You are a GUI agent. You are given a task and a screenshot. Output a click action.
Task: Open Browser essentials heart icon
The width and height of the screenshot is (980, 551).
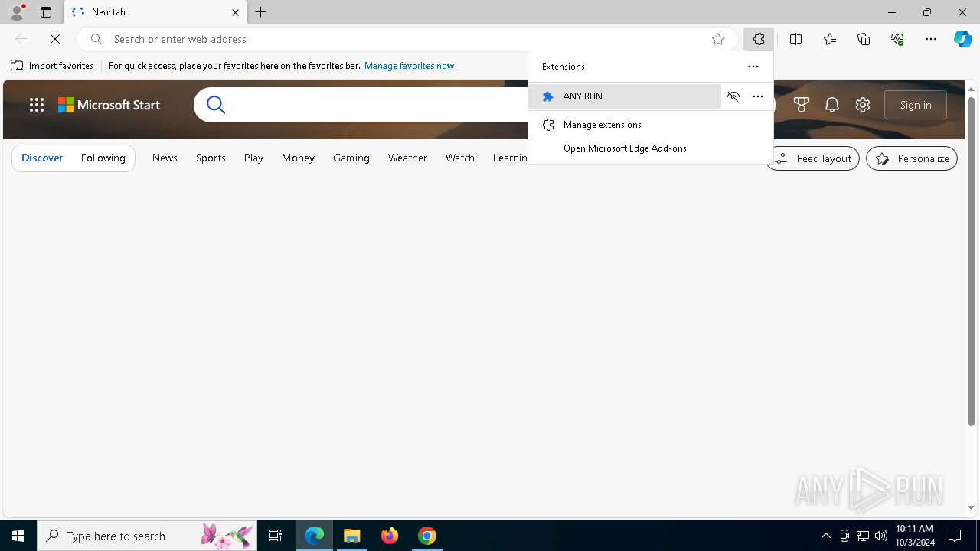pyautogui.click(x=897, y=39)
